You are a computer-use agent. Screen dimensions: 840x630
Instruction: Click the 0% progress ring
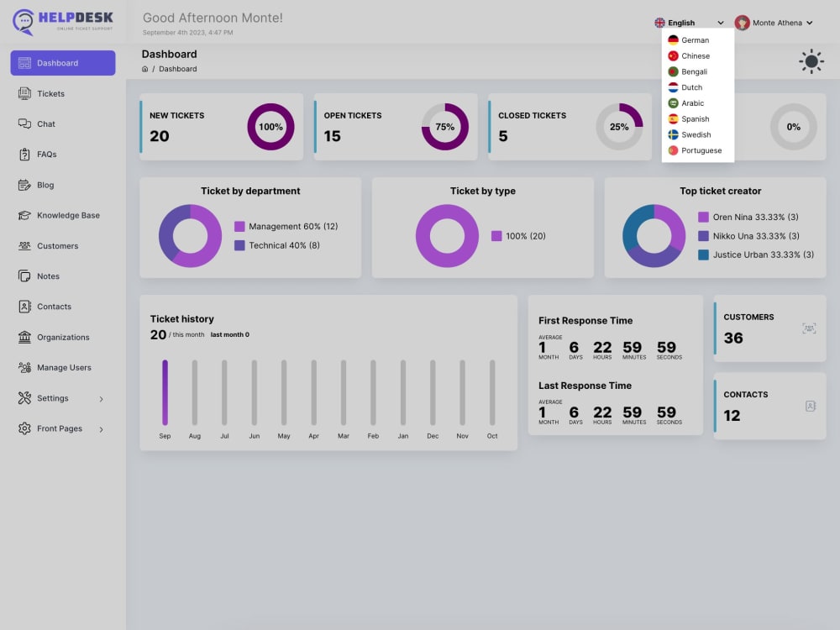[x=794, y=127]
